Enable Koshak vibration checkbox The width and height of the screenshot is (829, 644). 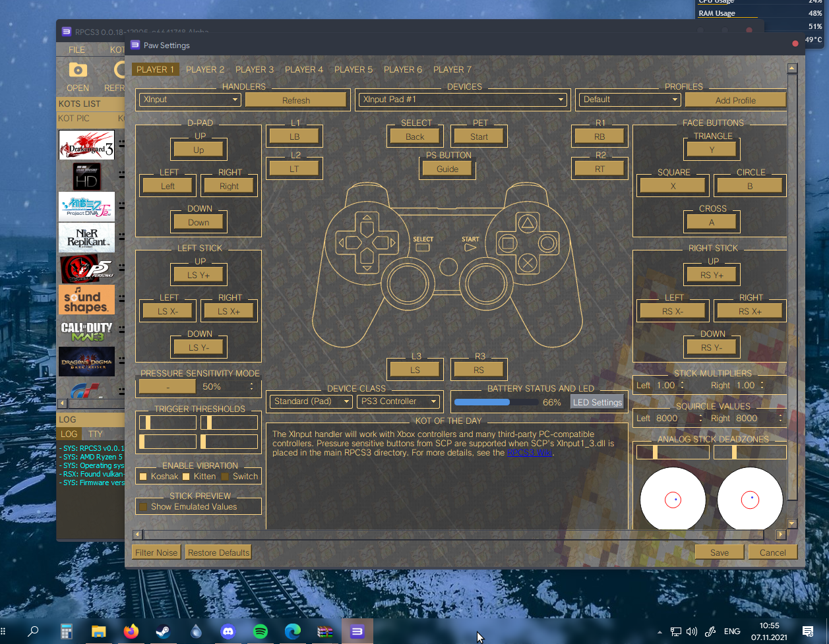[x=143, y=477]
